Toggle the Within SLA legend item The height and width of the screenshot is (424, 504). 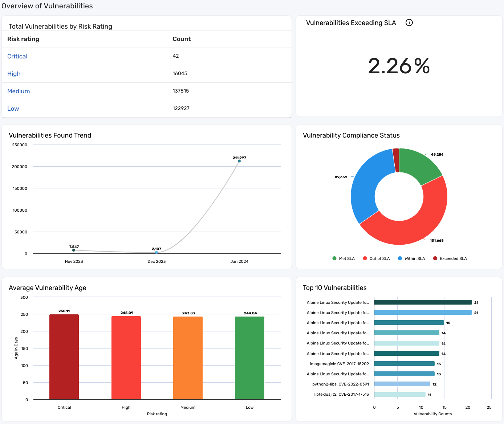pos(411,258)
